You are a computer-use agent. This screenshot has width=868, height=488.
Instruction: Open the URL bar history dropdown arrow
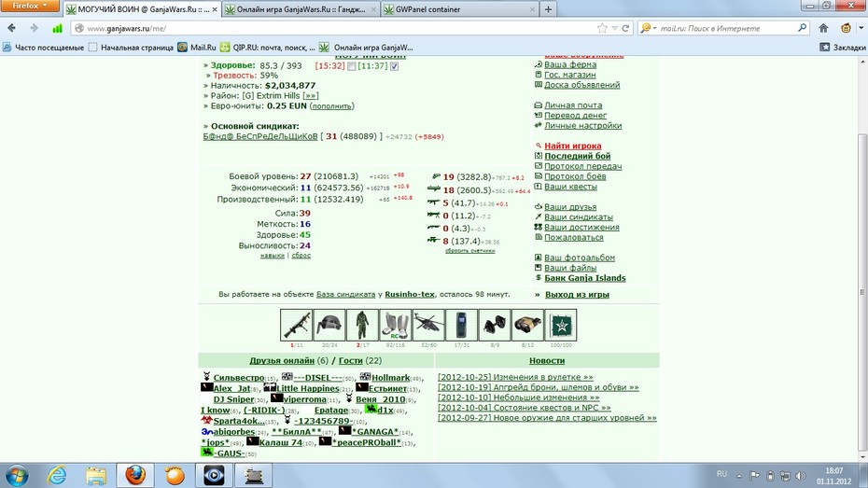tap(614, 28)
